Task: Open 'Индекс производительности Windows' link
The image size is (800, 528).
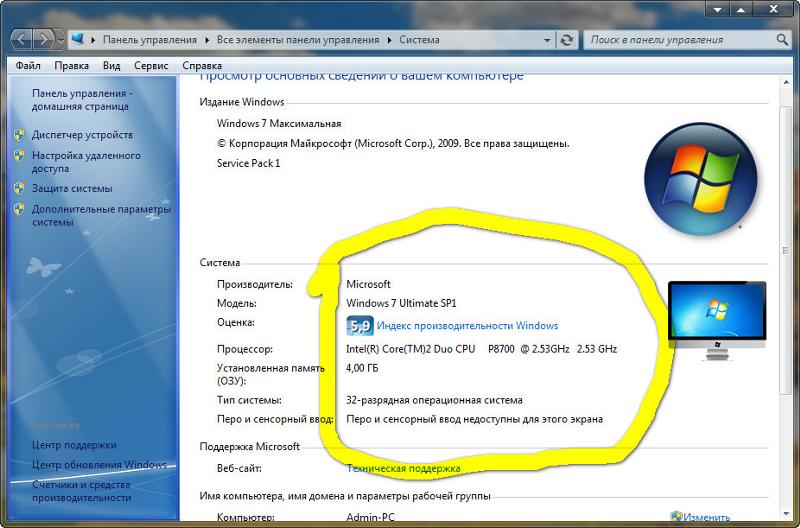Action: pyautogui.click(x=467, y=325)
